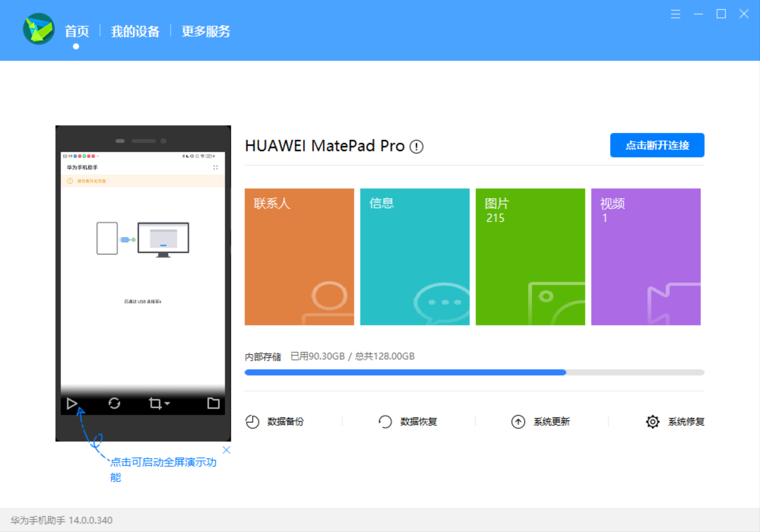Image resolution: width=760 pixels, height=532 pixels.
Task: Click the HiSuite logo icon
Action: pyautogui.click(x=39, y=29)
